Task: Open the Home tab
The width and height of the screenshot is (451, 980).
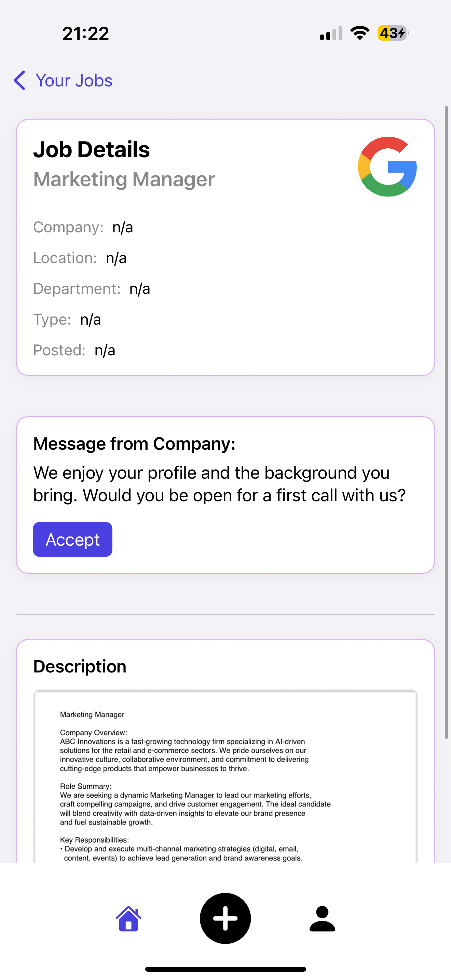Action: [x=128, y=918]
